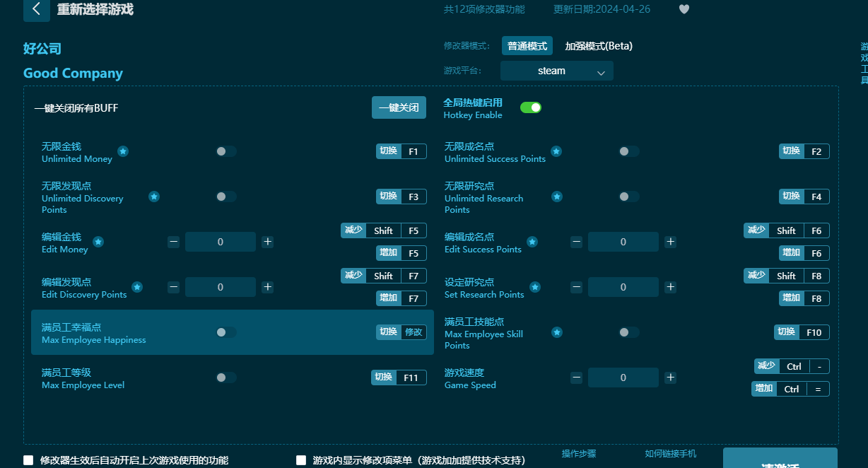Click 增加 Ctrl = Game Speed hotkey
Viewport: 868px width, 468px height.
(790, 389)
